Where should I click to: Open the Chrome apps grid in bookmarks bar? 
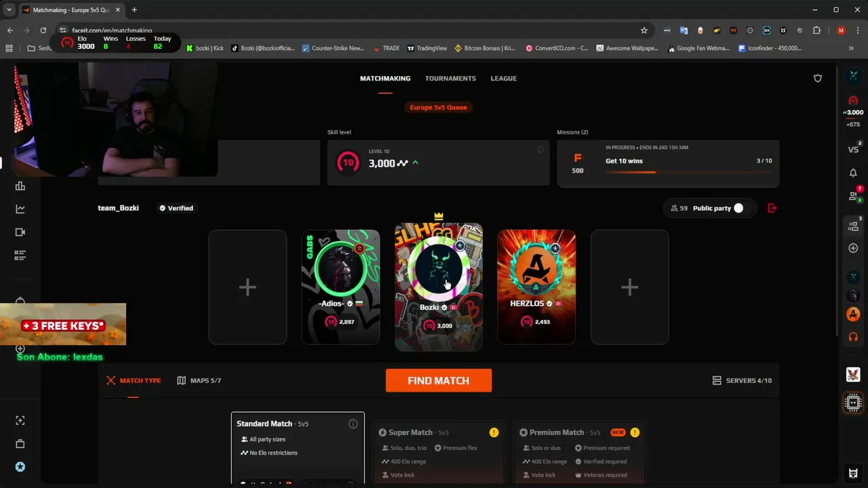pyautogui.click(x=9, y=48)
